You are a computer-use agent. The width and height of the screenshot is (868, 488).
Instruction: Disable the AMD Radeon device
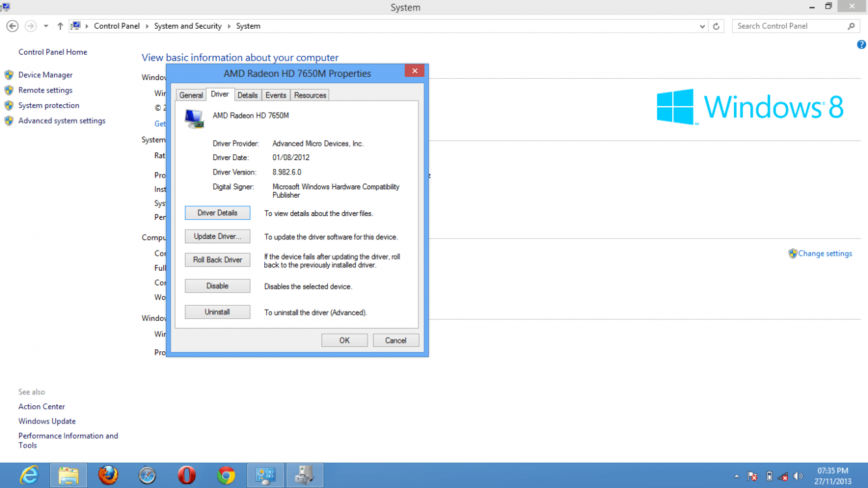pos(217,286)
